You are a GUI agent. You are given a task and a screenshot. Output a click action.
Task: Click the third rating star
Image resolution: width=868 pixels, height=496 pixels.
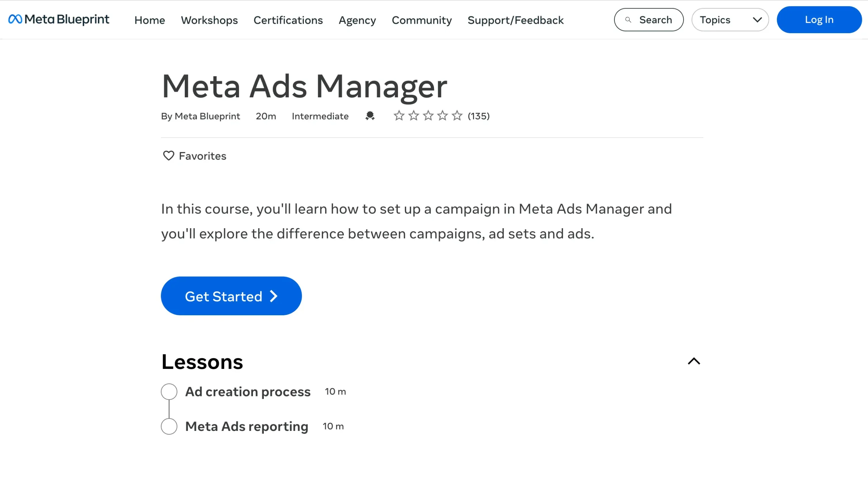click(x=428, y=116)
